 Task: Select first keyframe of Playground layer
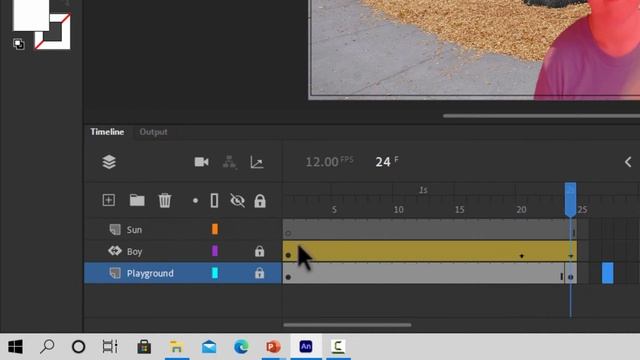288,277
